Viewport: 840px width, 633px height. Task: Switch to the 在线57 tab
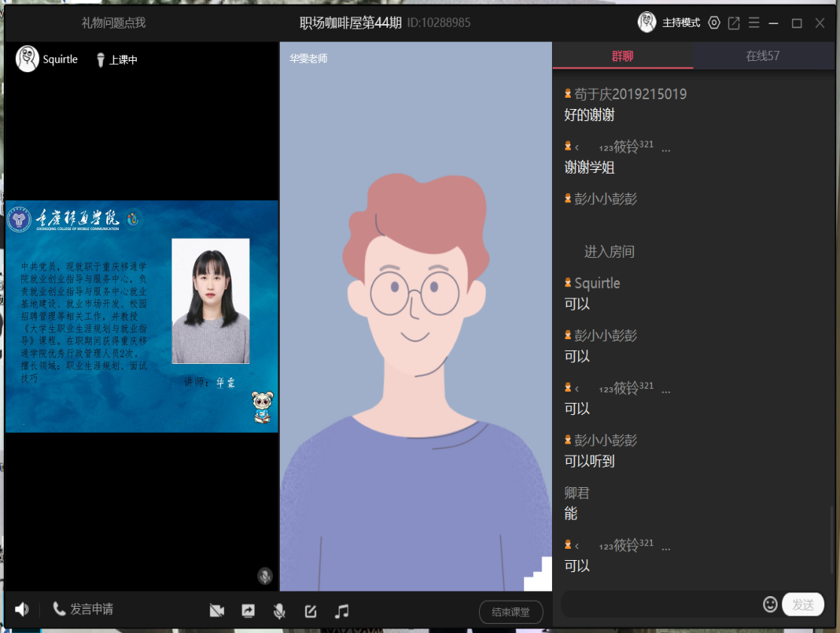(x=763, y=56)
